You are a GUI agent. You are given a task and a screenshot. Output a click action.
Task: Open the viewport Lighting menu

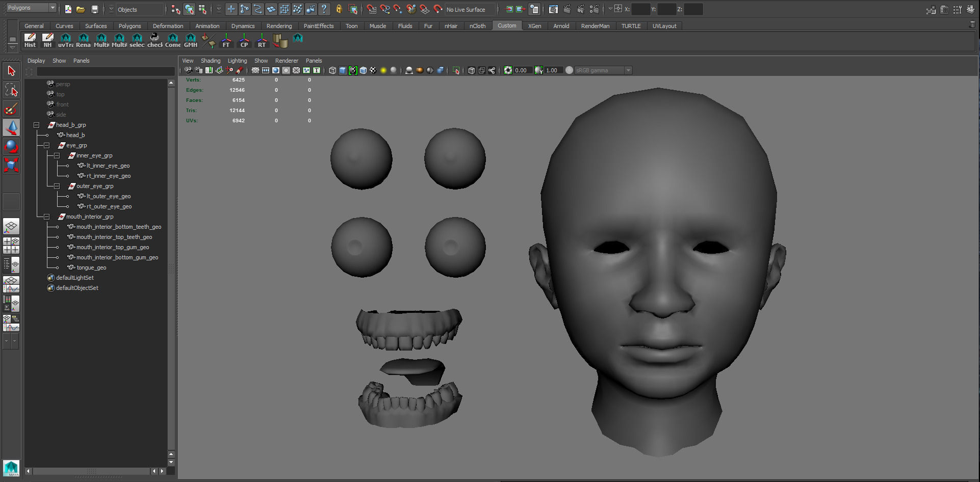237,61
